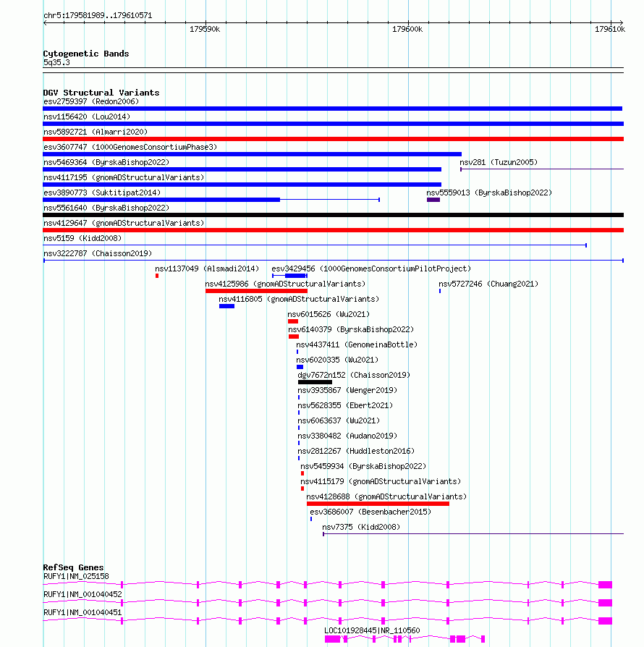Click the 179610k ruler tick label
Viewport: 644px width, 647px height.
[x=610, y=29]
